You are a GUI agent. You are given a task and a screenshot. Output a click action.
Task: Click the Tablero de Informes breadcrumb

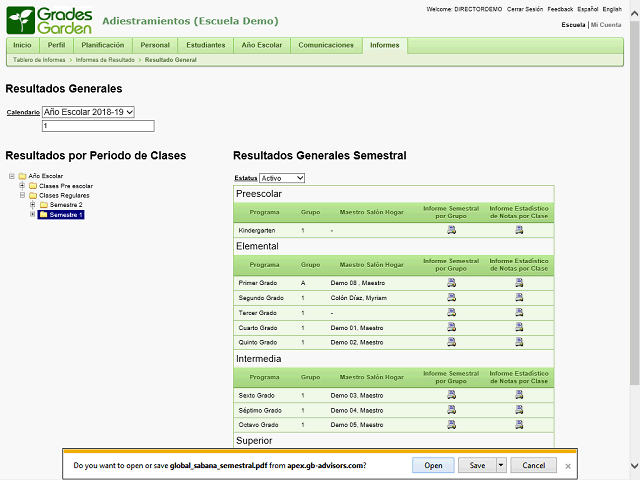point(39,60)
